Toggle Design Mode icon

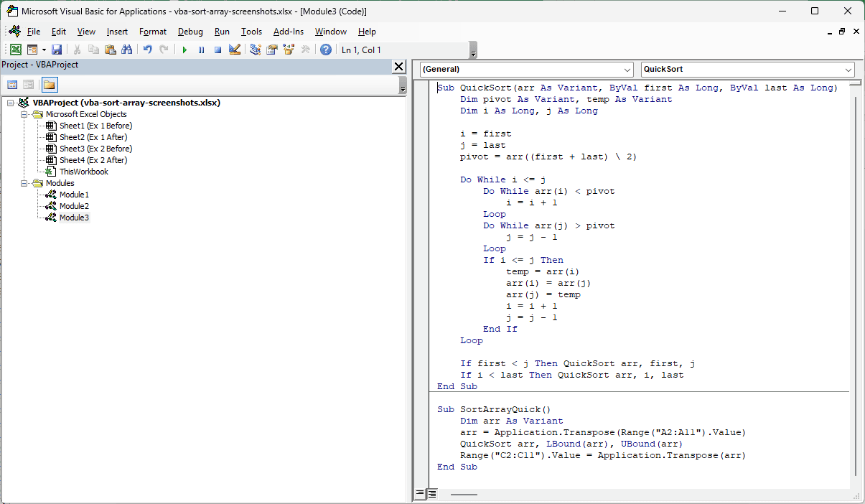234,50
